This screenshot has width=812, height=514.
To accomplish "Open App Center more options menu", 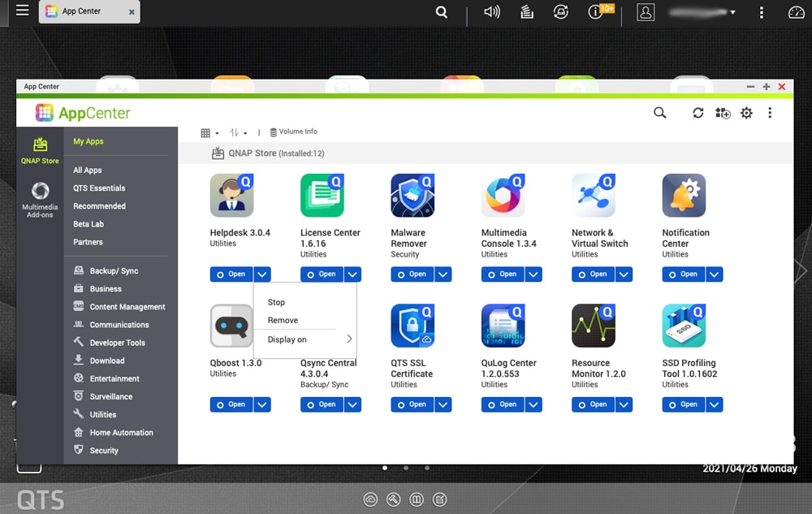I will (770, 113).
